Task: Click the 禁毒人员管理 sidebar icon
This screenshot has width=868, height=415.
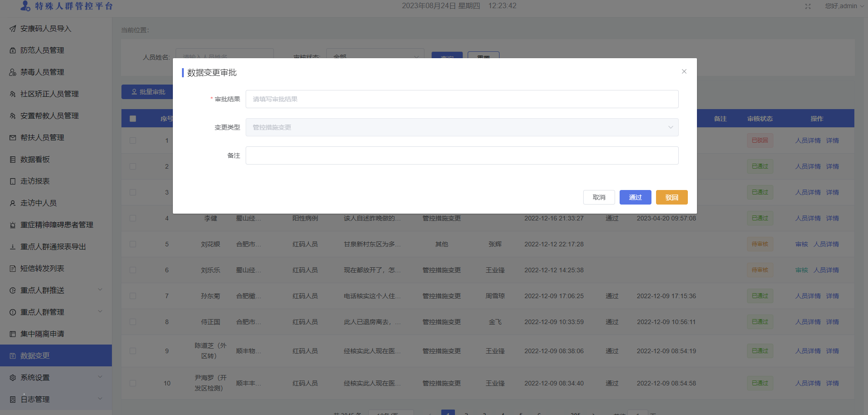Action: [13, 72]
